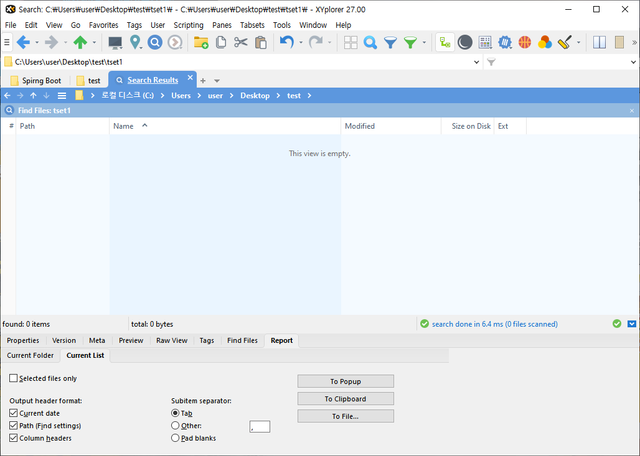Image resolution: width=640 pixels, height=456 pixels.
Task: Click the Cut scissors icon
Action: pos(241,42)
